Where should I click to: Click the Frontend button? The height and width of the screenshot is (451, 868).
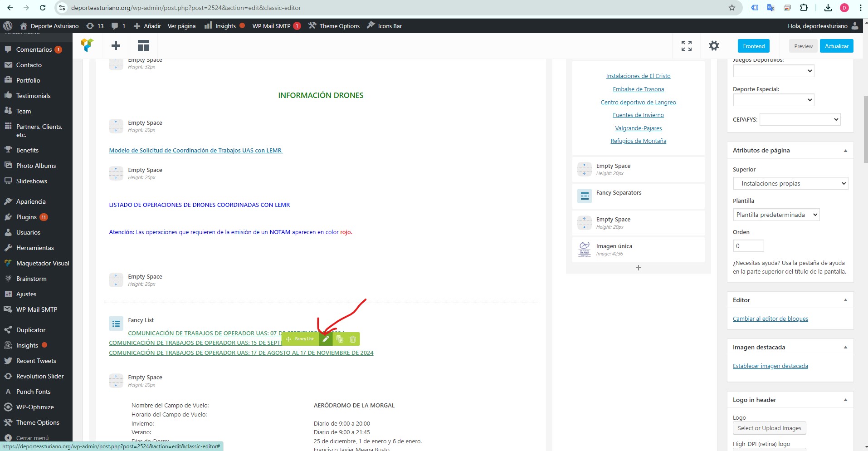pos(754,46)
